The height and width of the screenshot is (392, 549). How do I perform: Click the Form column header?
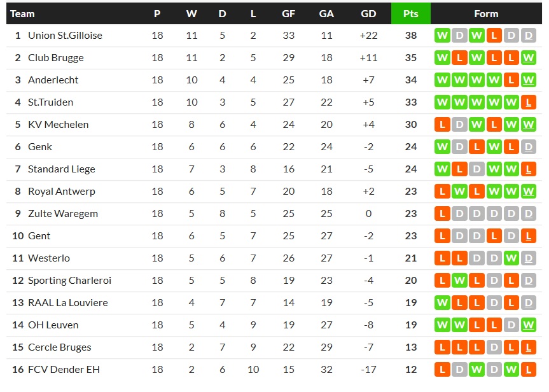coord(486,13)
